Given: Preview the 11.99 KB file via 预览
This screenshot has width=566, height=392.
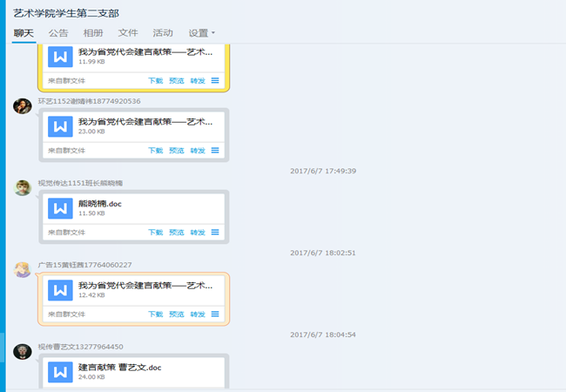Looking at the screenshot, I should click(x=177, y=80).
